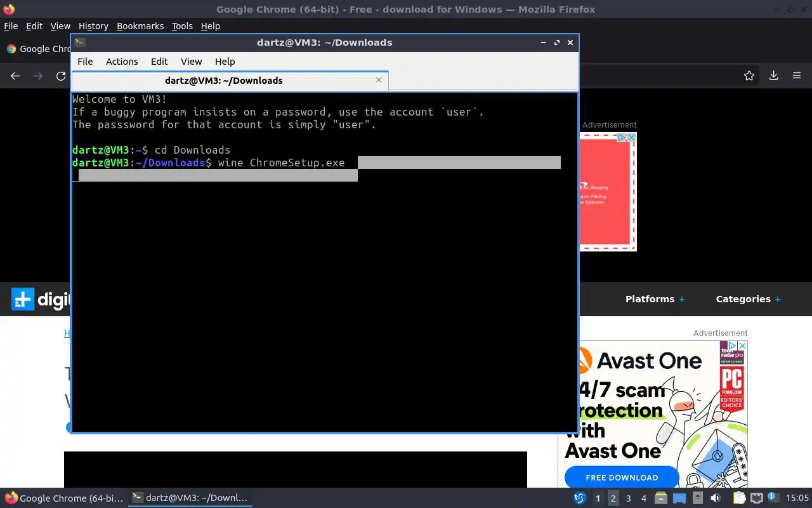Click the Digital Trends logo
The width and height of the screenshot is (812, 508).
pyautogui.click(x=41, y=299)
